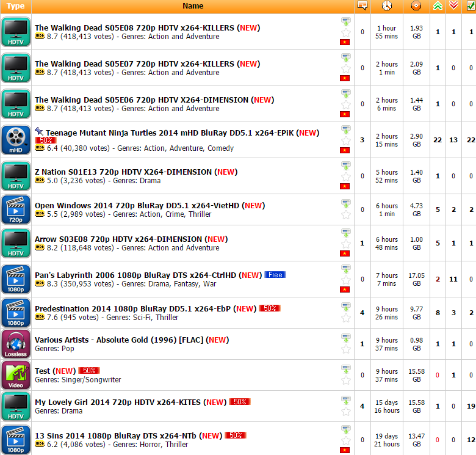The image size is (476, 455).
Task: Click download icon for 13 Sins 2014
Action: pyautogui.click(x=346, y=430)
